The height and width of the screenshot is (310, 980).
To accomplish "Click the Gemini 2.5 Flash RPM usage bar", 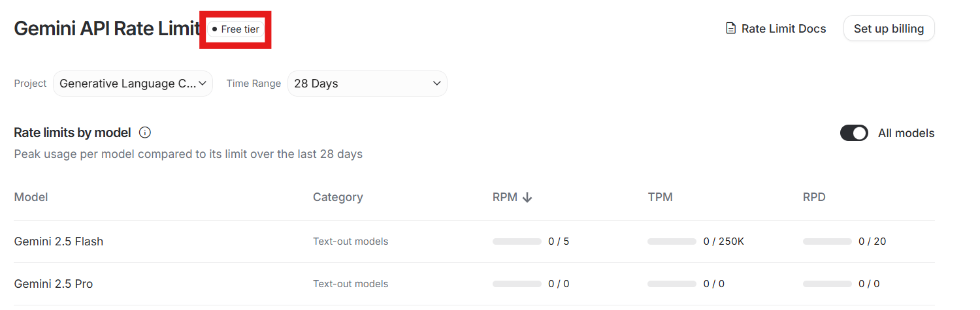I will click(x=517, y=241).
